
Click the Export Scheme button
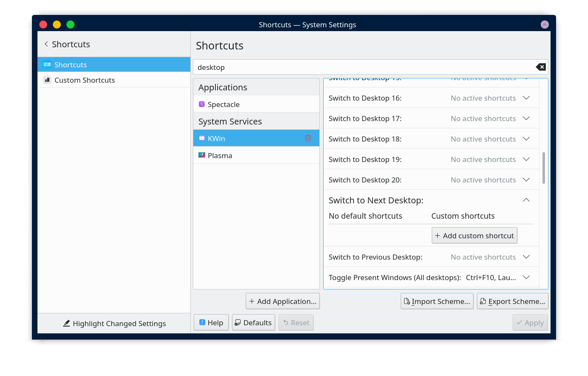click(512, 301)
